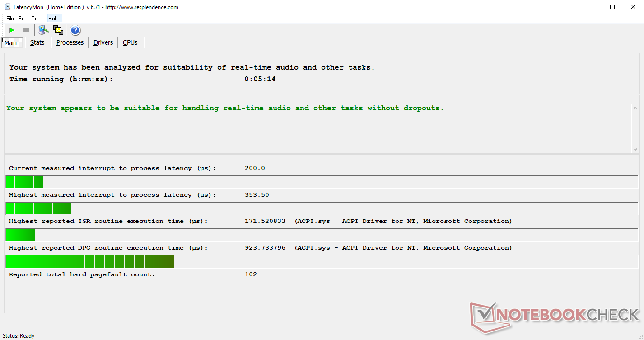Click the ACPI.sys driver text in ISR row
644x340 pixels.
point(403,221)
